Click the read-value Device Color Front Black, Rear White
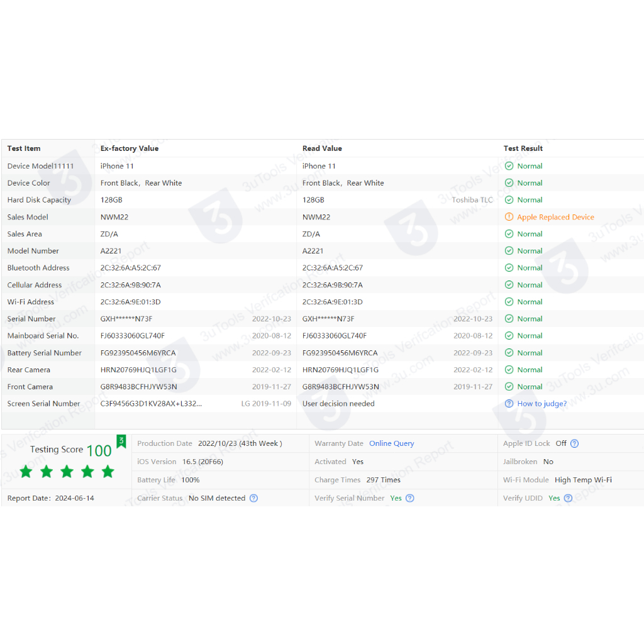Screen dimensions: 644x644 click(x=343, y=183)
